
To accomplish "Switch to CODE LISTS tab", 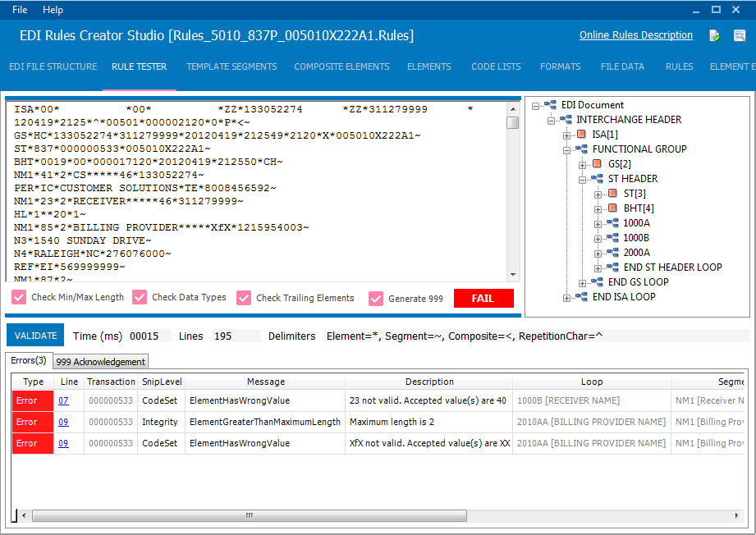I will (x=496, y=66).
